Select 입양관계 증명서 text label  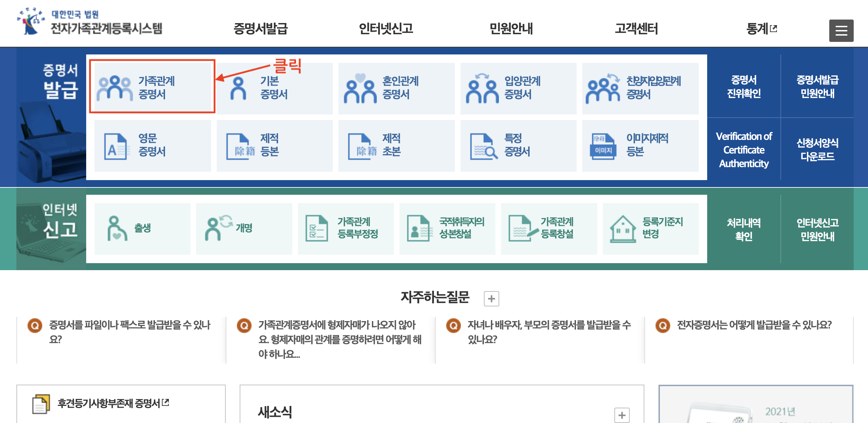pyautogui.click(x=522, y=88)
